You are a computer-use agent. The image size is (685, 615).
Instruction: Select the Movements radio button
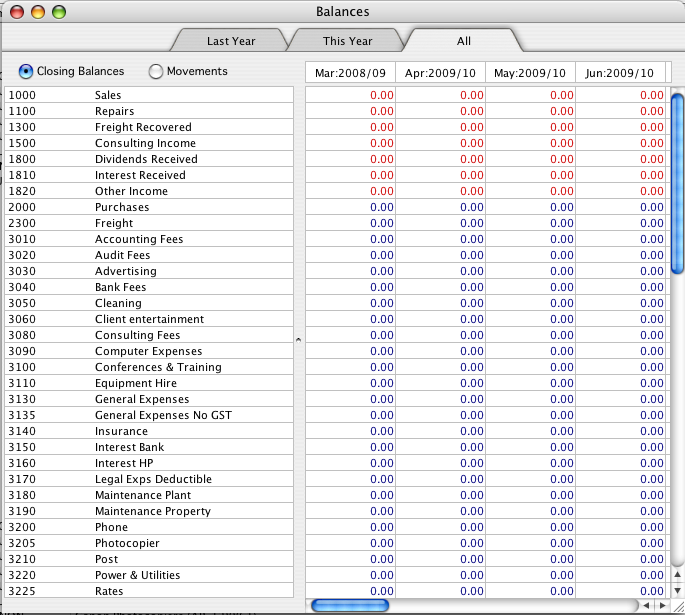tap(156, 71)
